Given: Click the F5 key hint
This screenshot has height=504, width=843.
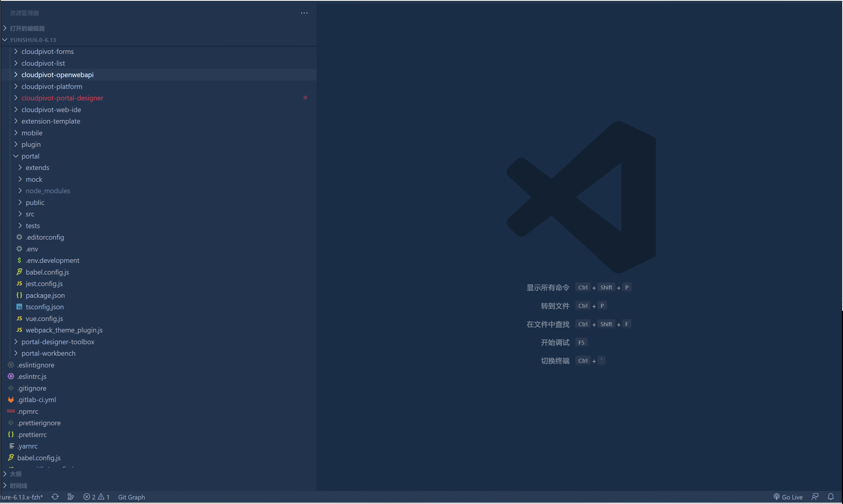Looking at the screenshot, I should [581, 342].
